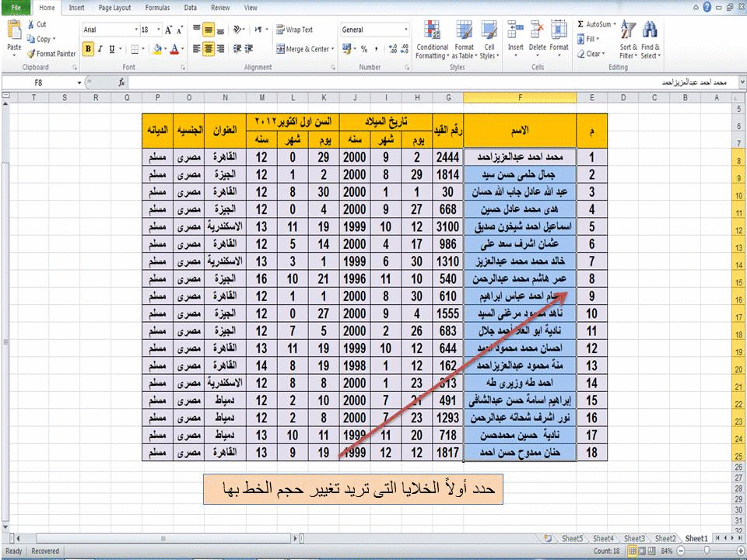The width and height of the screenshot is (747, 560).
Task: Click the horizontal scrollbar thumb
Action: (x=163, y=538)
